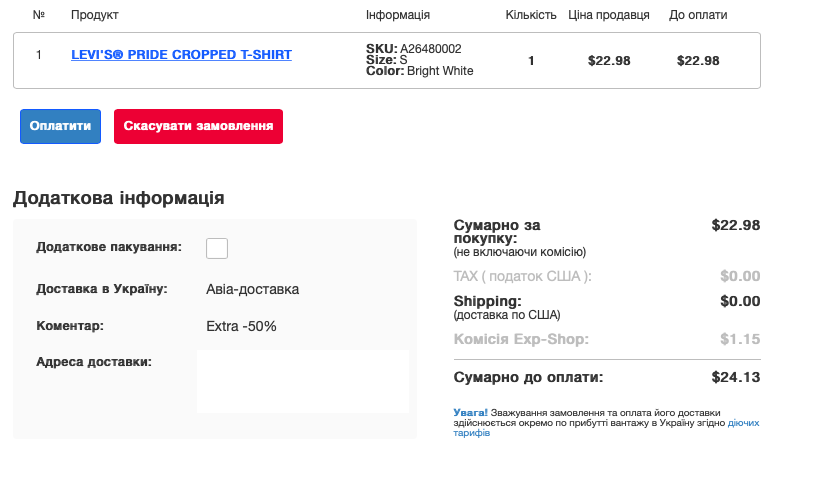Select the Інформація column header
This screenshot has height=485, width=825.
tap(398, 15)
